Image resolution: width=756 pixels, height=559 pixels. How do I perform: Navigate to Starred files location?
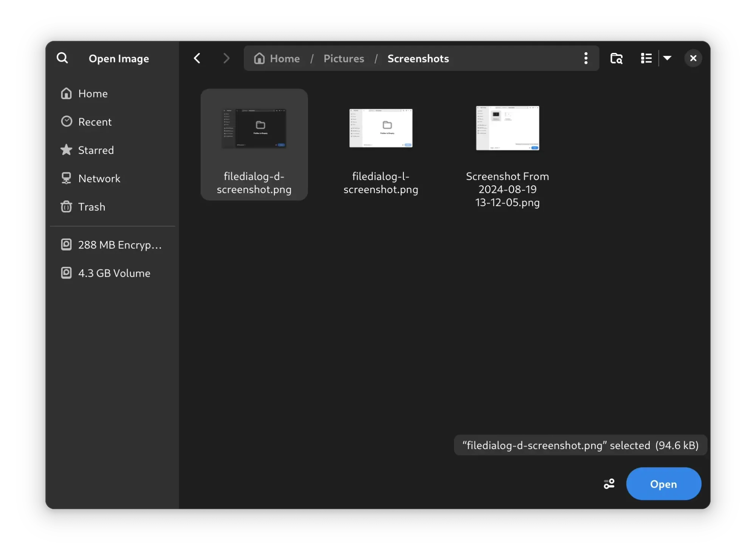pos(96,150)
